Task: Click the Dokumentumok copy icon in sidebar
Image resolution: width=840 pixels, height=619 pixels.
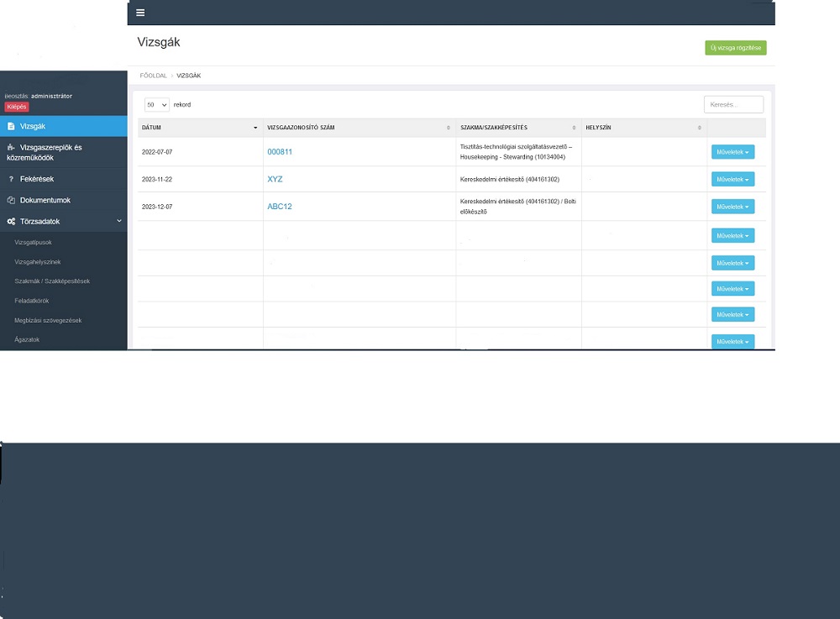Action: tap(11, 201)
